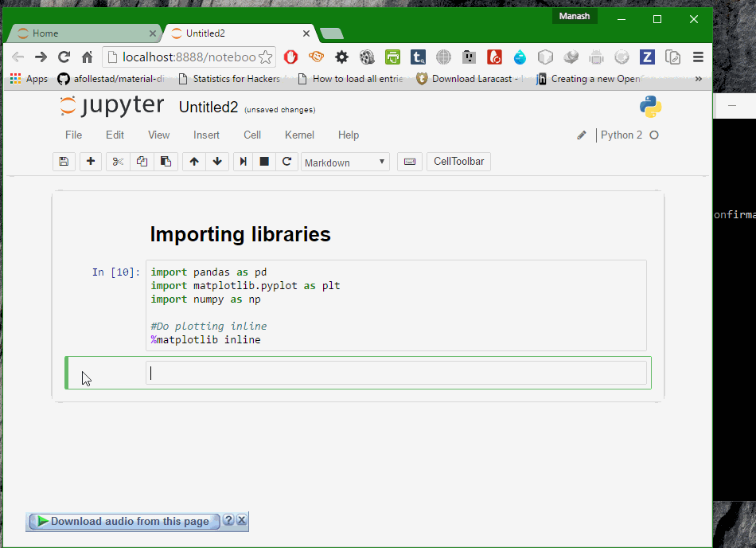Screen dimensions: 756x548
Task: Click the save notebook floppy disk icon
Action: tap(64, 162)
